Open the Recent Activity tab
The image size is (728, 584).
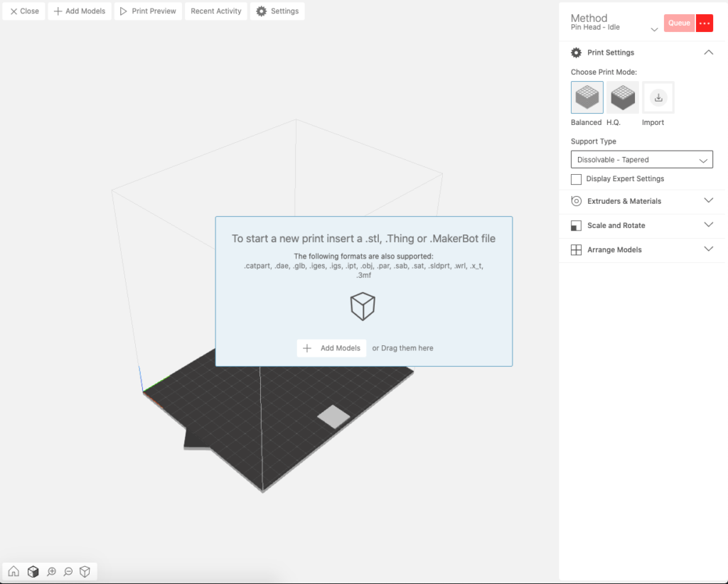point(215,11)
